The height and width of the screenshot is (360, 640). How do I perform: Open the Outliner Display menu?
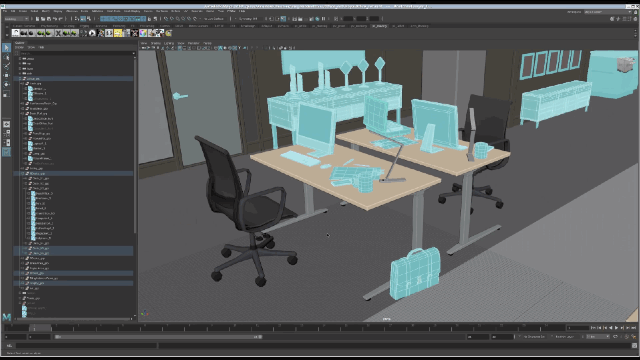coord(19,47)
